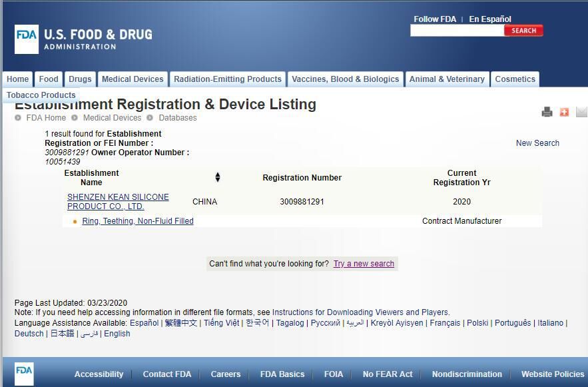Click the breadcrumb bullet before FDA Home

[x=18, y=118]
